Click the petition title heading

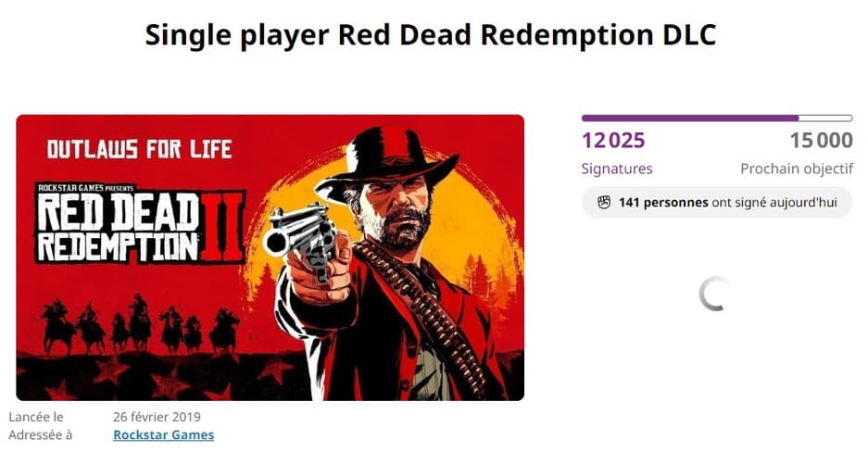tap(431, 35)
